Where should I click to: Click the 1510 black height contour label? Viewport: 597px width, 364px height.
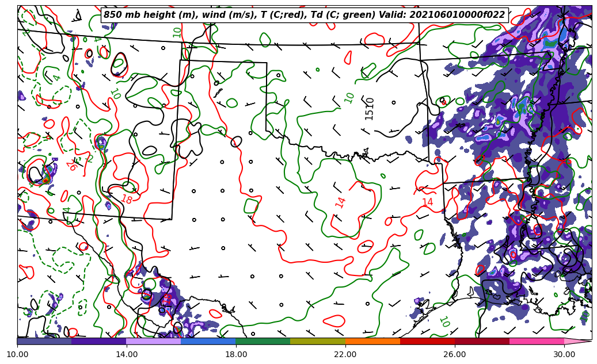click(x=370, y=108)
